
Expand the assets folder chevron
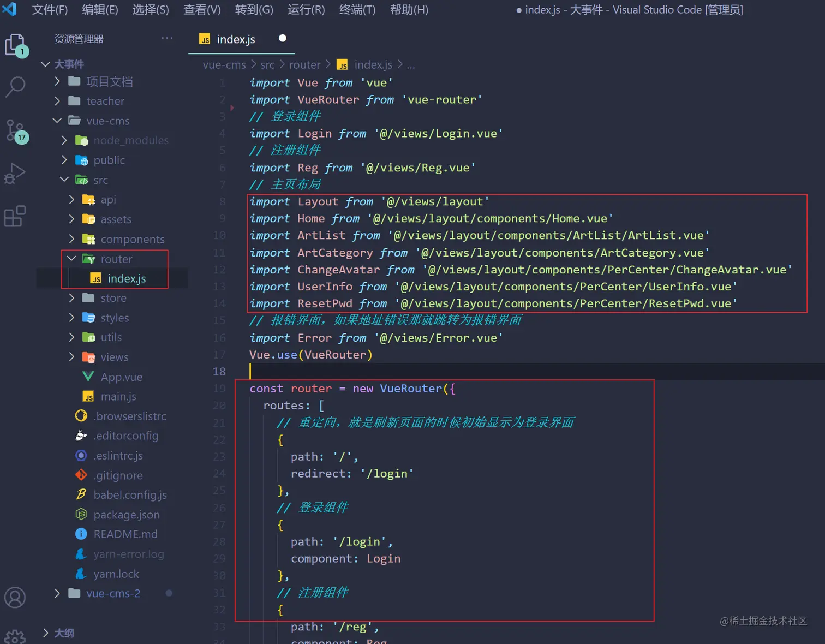(71, 219)
